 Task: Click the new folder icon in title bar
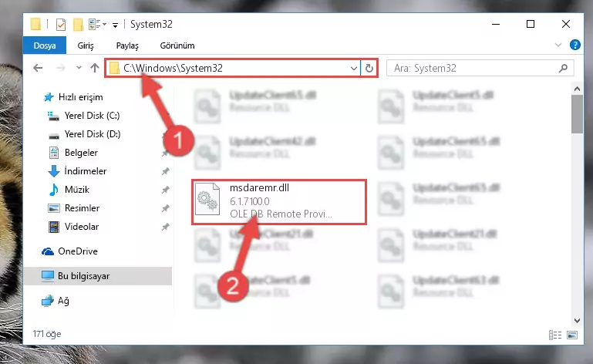click(x=78, y=25)
